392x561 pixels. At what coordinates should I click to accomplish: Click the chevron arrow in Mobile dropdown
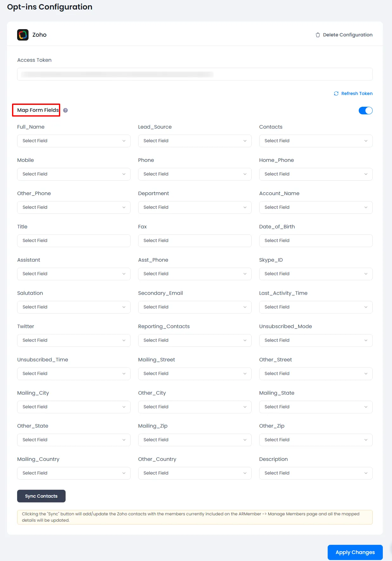click(x=124, y=174)
